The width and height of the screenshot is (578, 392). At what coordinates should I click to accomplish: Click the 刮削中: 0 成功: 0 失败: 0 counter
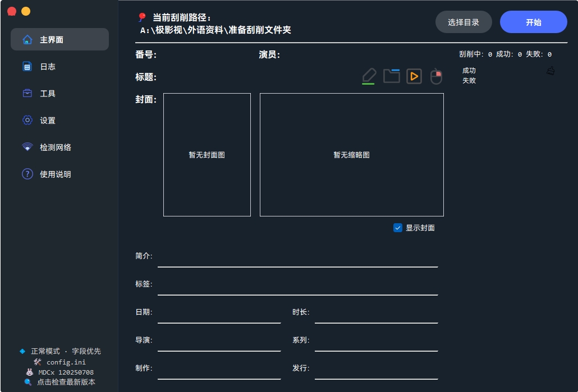pos(506,54)
